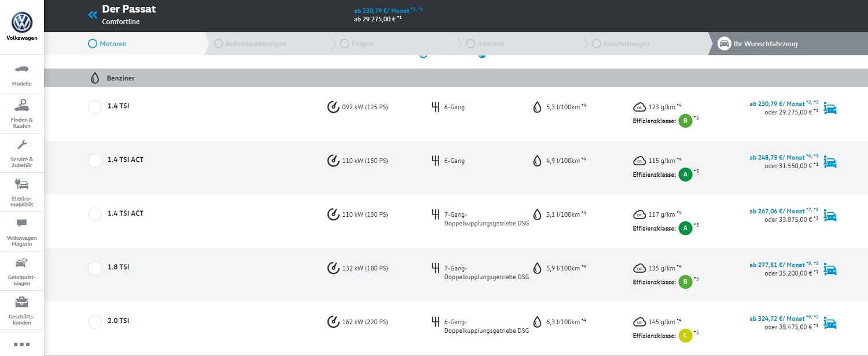The width and height of the screenshot is (868, 356).
Task: Click price oder 38.475,00 €
Action: [792, 327]
